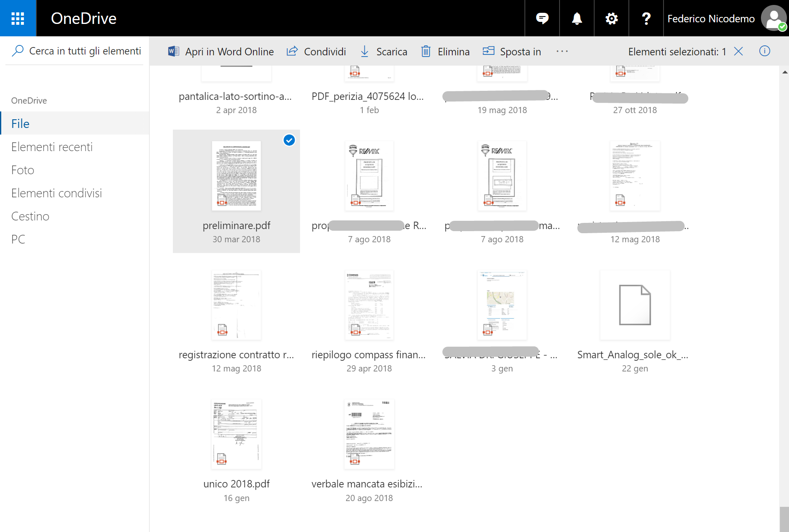
Task: Open the details info pane icon
Action: click(x=765, y=51)
